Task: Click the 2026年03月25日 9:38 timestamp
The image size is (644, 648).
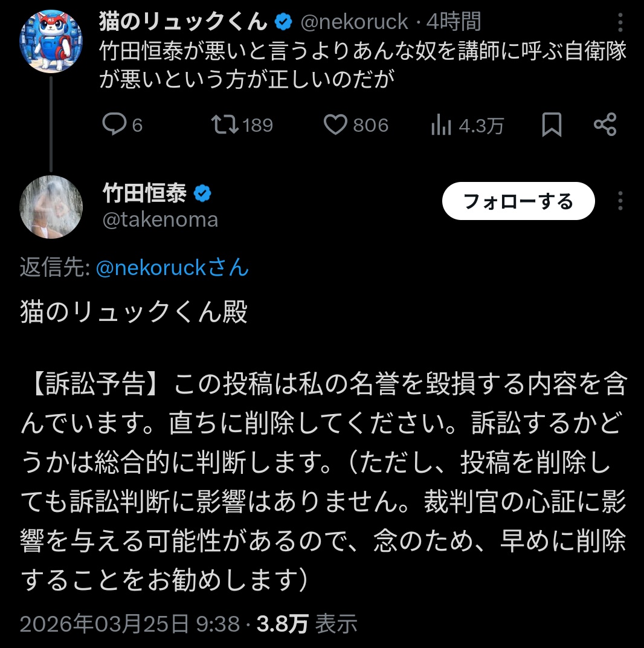Action: coord(130,623)
